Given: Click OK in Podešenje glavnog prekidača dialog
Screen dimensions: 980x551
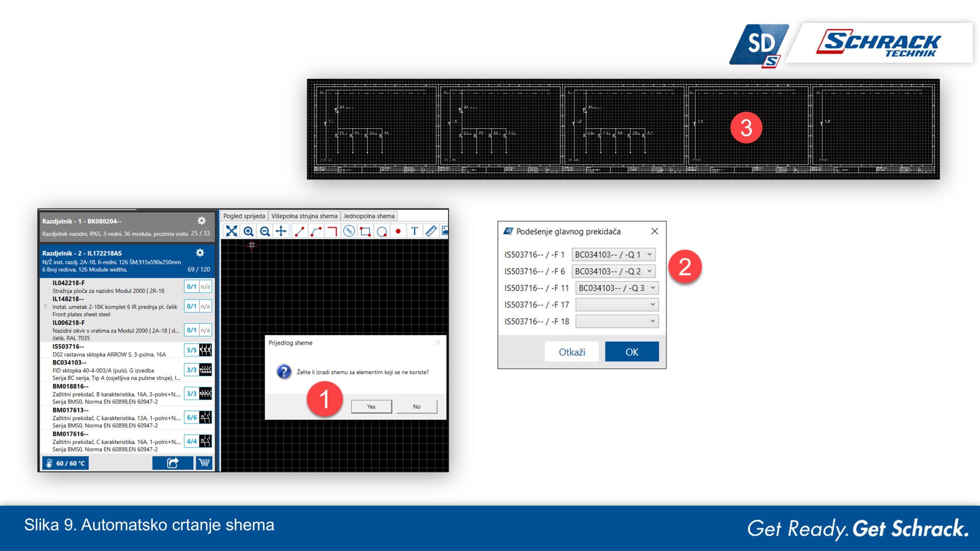Looking at the screenshot, I should (x=632, y=352).
